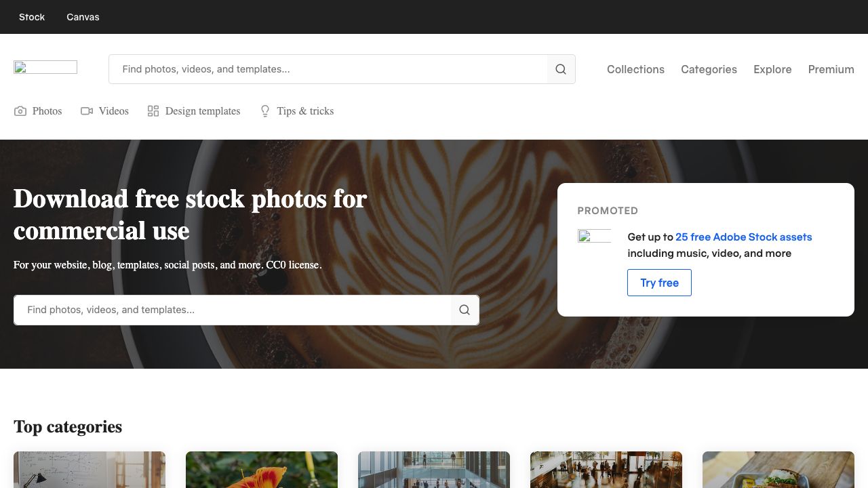
Task: Click the camera icon beside Photos
Action: (20, 111)
